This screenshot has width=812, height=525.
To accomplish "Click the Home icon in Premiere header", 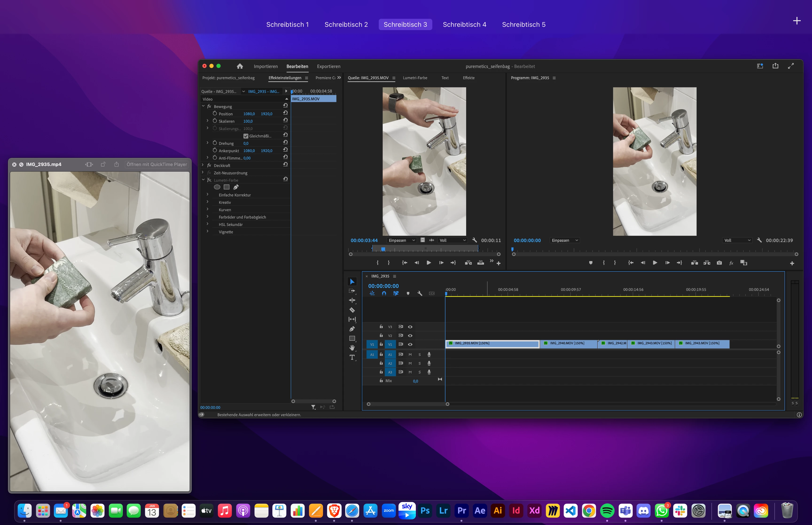I will (x=240, y=66).
